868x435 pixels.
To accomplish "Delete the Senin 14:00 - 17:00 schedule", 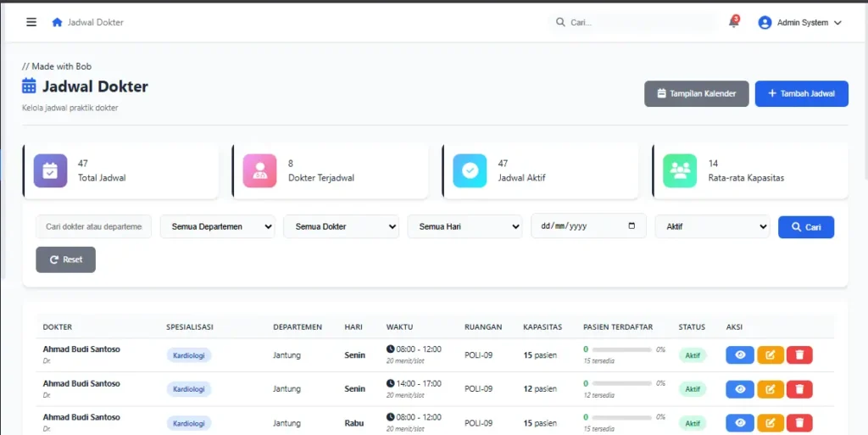I will coord(799,389).
